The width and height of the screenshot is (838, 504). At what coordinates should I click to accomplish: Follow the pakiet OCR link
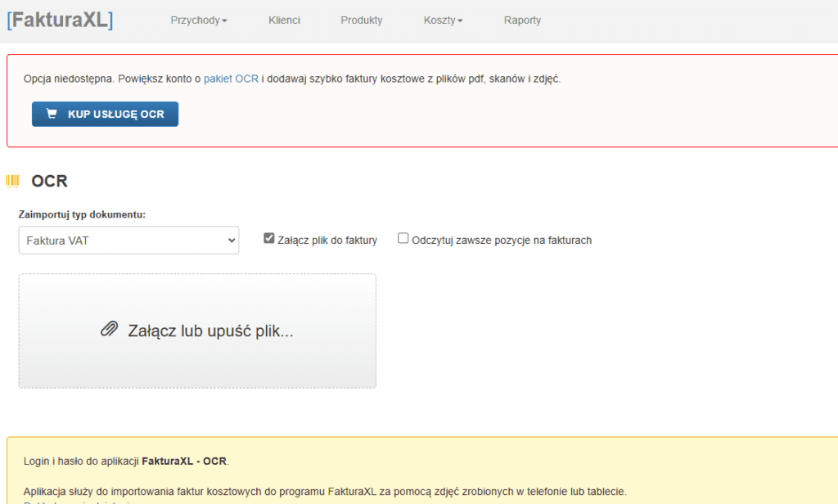click(x=231, y=79)
